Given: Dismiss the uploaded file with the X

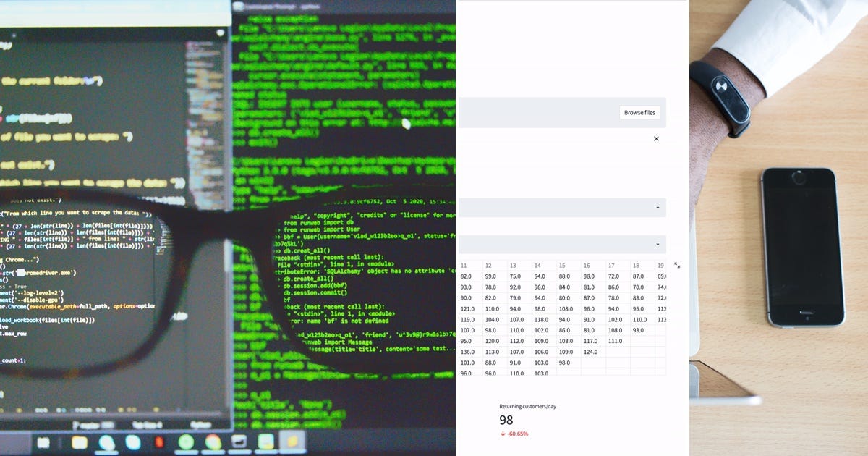Looking at the screenshot, I should (656, 138).
